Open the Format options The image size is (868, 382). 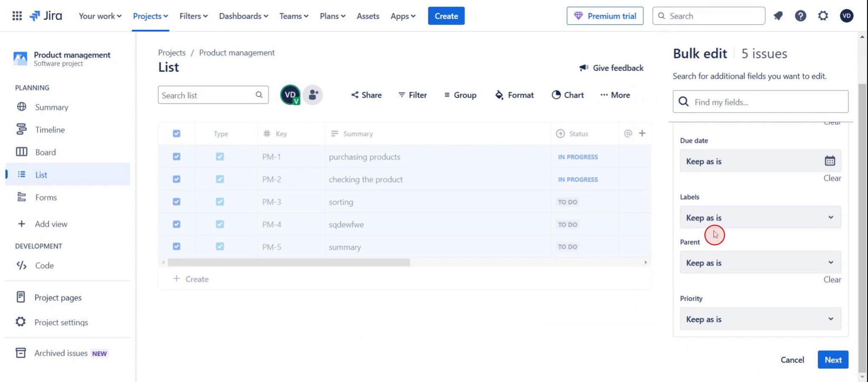coord(514,95)
